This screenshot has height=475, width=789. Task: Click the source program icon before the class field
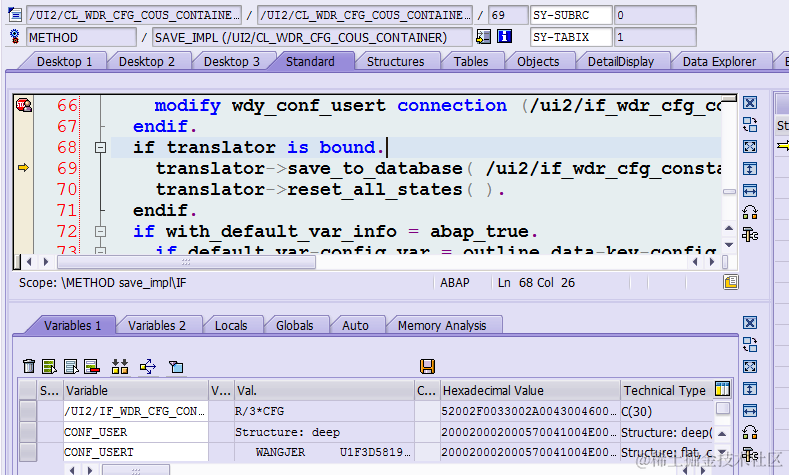coord(15,15)
